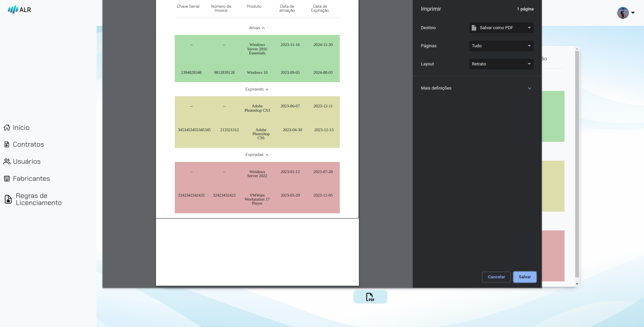The image size is (644, 327).
Task: Click the Windows Server 2022 cell
Action: [257, 174]
